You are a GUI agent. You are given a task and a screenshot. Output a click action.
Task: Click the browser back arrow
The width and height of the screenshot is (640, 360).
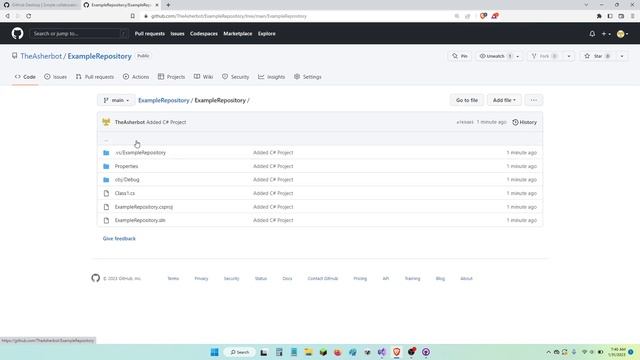pyautogui.click(x=7, y=16)
